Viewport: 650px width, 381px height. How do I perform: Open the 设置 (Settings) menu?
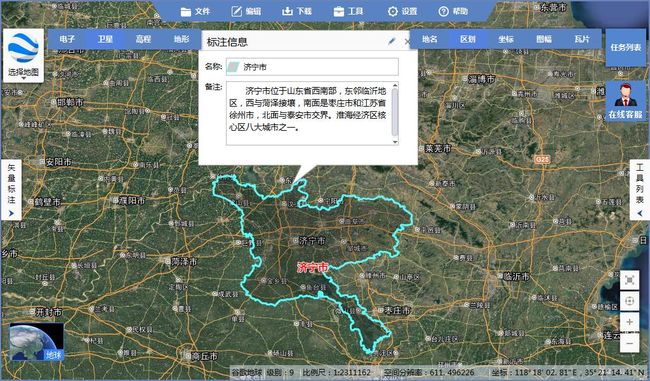[403, 11]
